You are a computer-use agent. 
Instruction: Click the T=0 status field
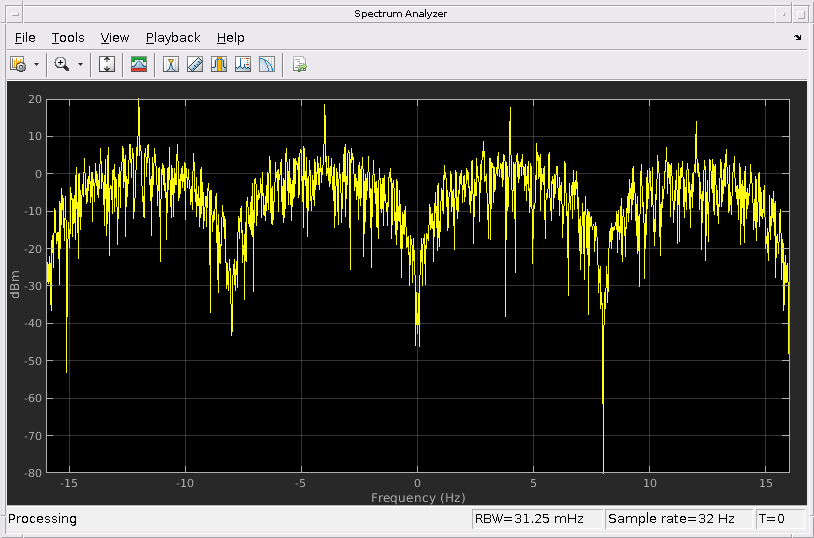[780, 518]
